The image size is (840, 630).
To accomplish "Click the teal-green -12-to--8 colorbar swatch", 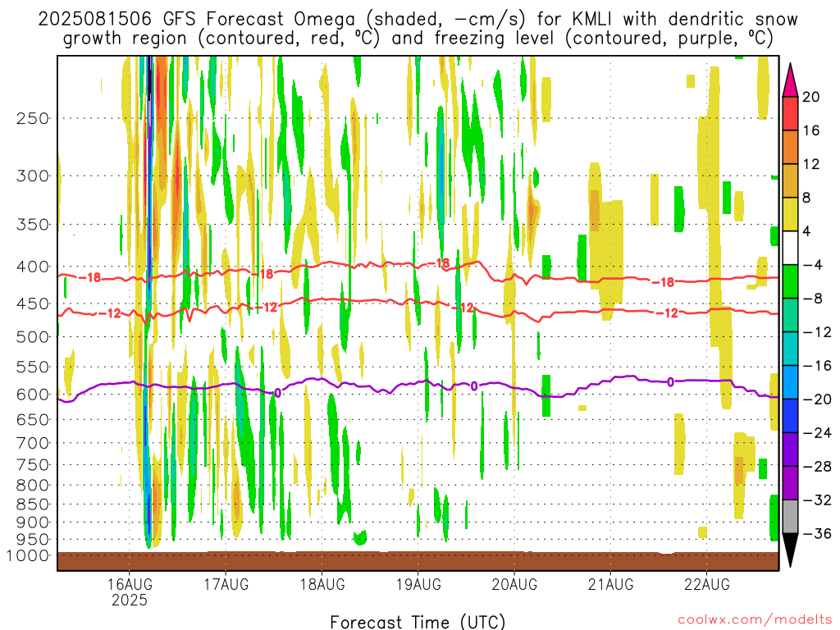I will click(790, 315).
